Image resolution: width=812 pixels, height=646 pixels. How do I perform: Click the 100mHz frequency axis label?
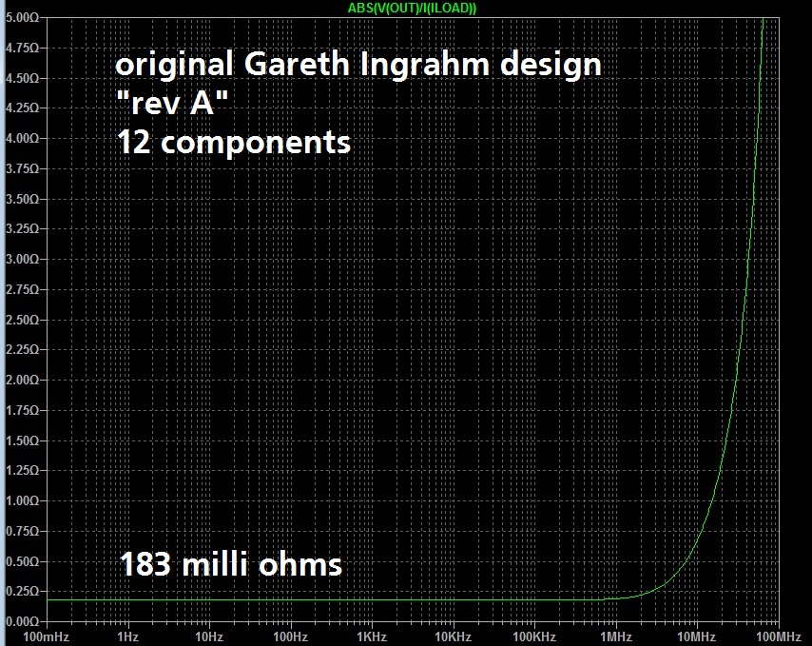(x=46, y=636)
